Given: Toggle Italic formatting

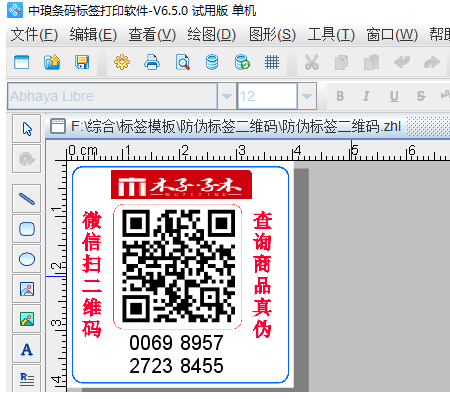Looking at the screenshot, I should [x=366, y=96].
